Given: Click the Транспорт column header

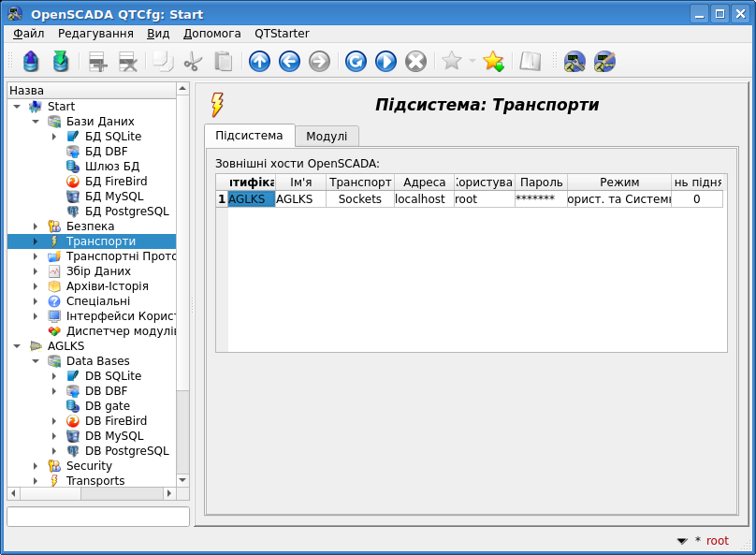Looking at the screenshot, I should pyautogui.click(x=360, y=183).
